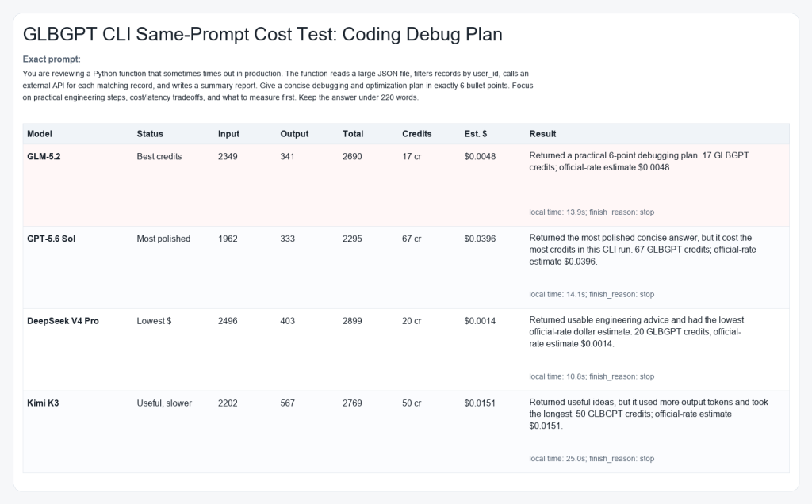Select the GLM-5.2 model name
The height and width of the screenshot is (504, 812).
(x=44, y=156)
